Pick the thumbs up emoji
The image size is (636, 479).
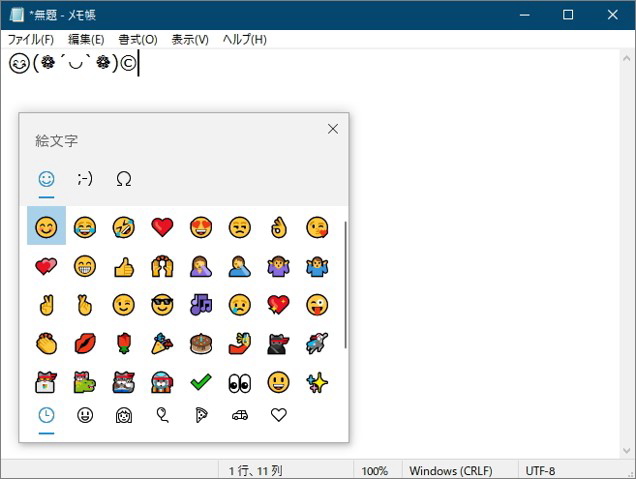124,266
